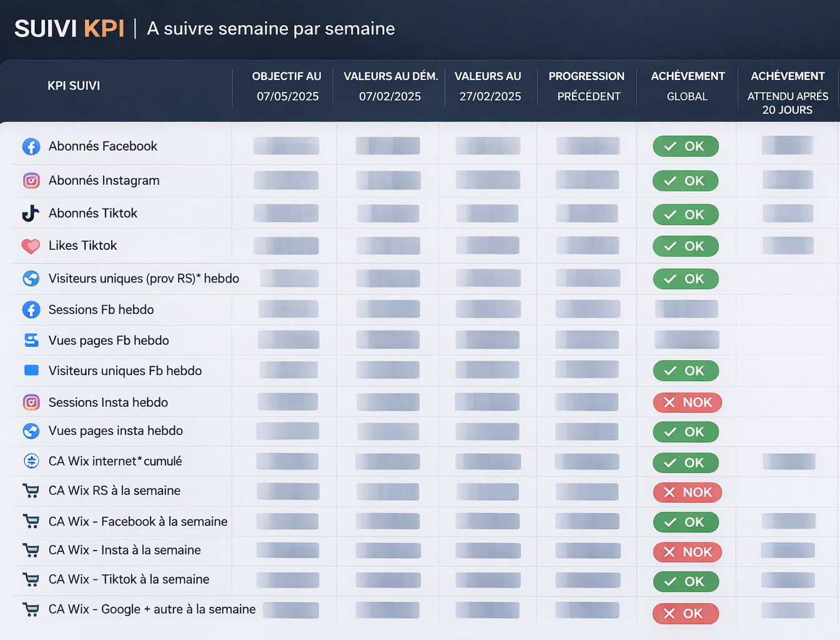Click the OK badge for Visiteurs uniques Fb hebdo
The height and width of the screenshot is (640, 840).
(686, 371)
